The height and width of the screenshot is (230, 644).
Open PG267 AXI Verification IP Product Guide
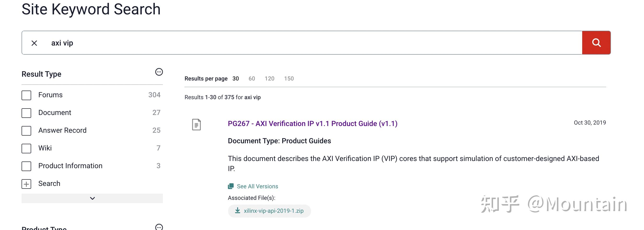click(x=312, y=124)
